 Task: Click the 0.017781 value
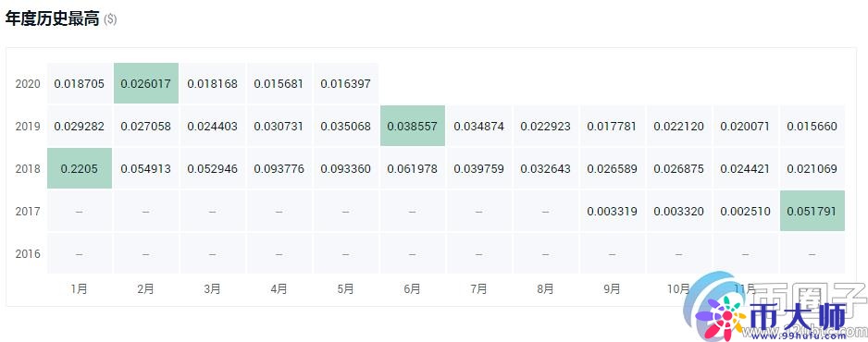[x=613, y=127]
